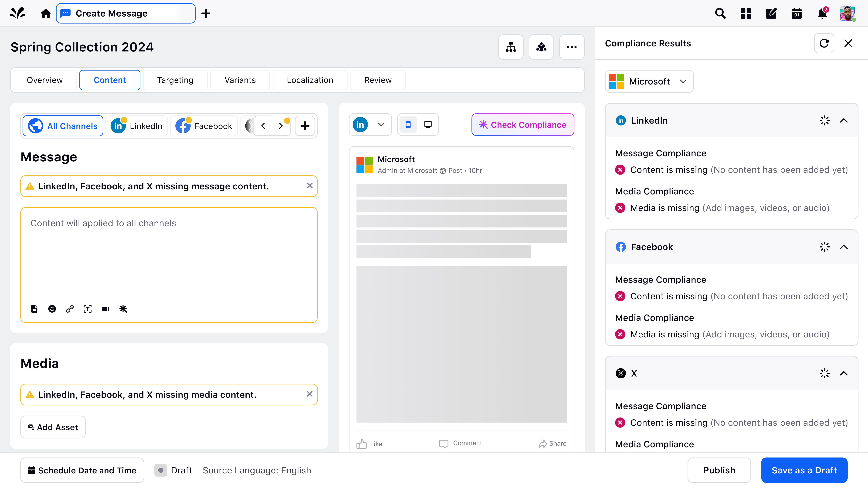Refresh the Compliance Results panel

(824, 43)
